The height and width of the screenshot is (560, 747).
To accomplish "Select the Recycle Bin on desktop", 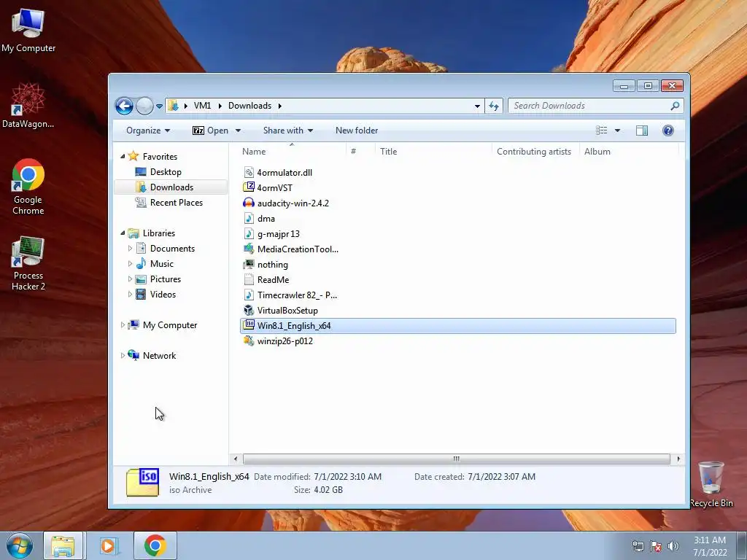I will pos(711,484).
